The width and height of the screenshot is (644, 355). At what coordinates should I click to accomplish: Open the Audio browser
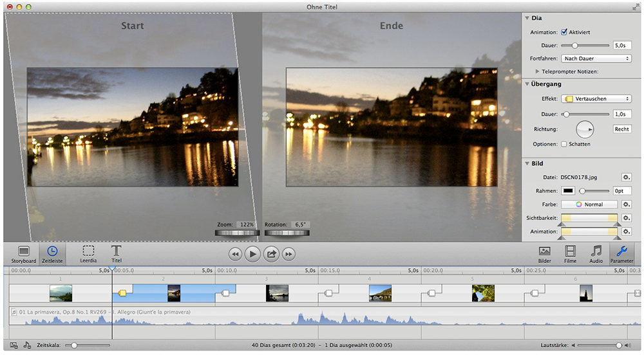click(596, 253)
